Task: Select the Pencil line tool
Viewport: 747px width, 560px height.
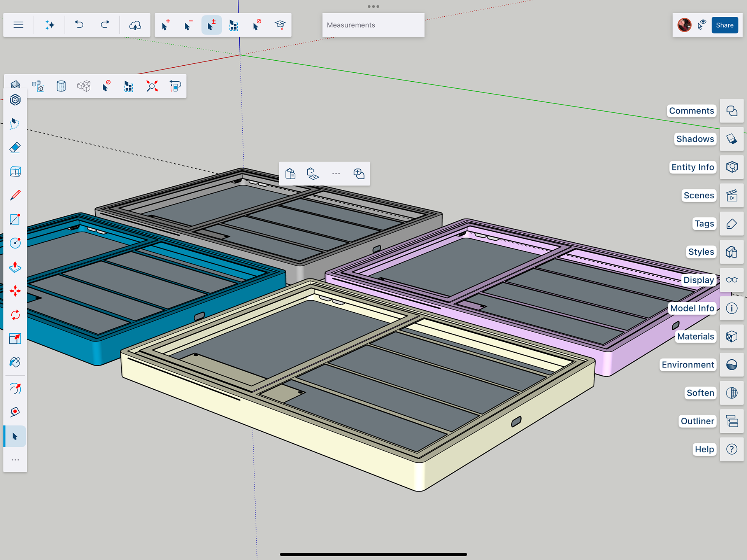Action: point(15,195)
